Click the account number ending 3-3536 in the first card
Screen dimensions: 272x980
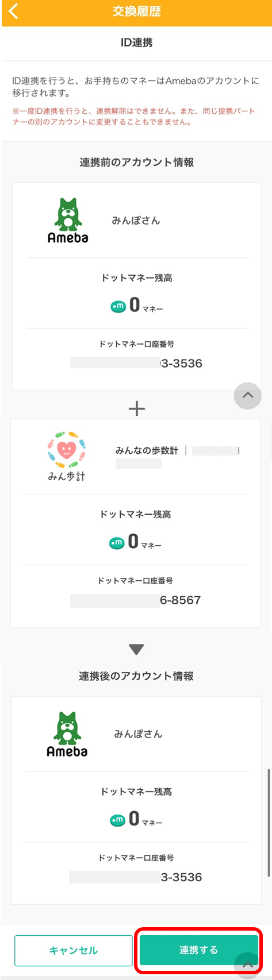(136, 363)
